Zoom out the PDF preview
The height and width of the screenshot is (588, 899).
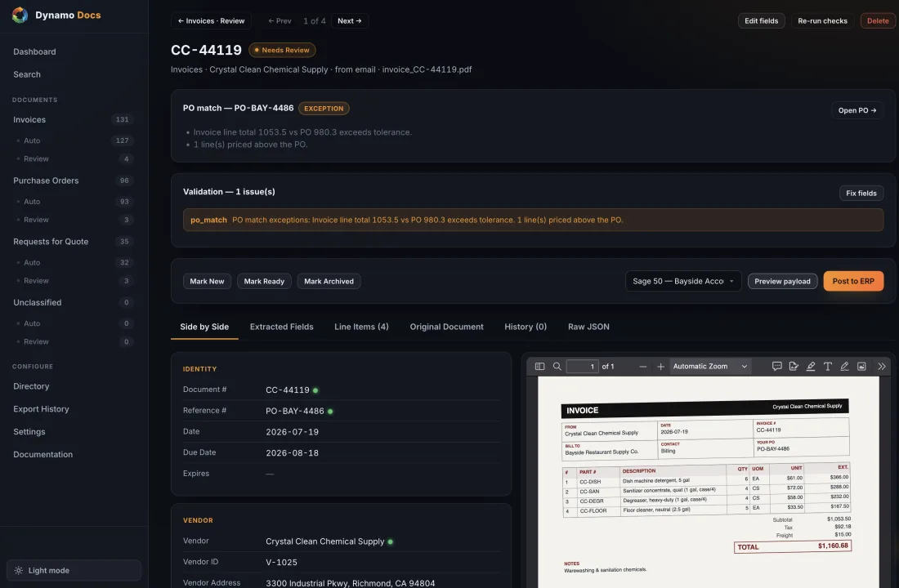(x=642, y=366)
